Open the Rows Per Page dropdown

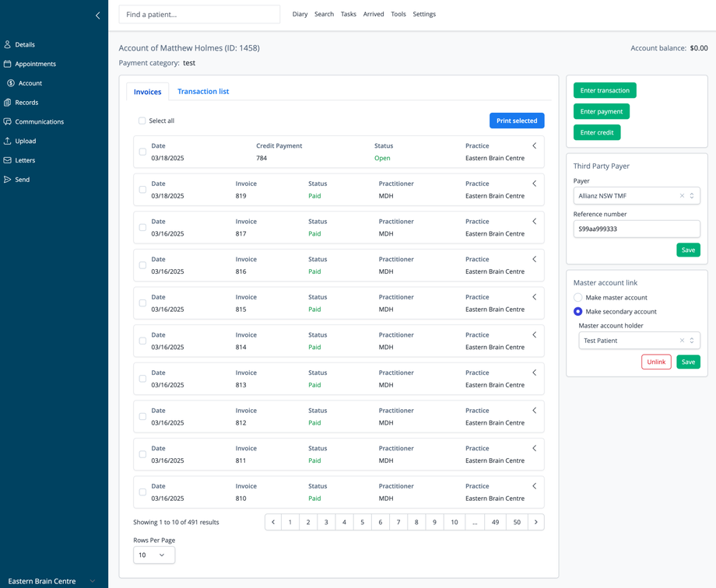tap(154, 555)
